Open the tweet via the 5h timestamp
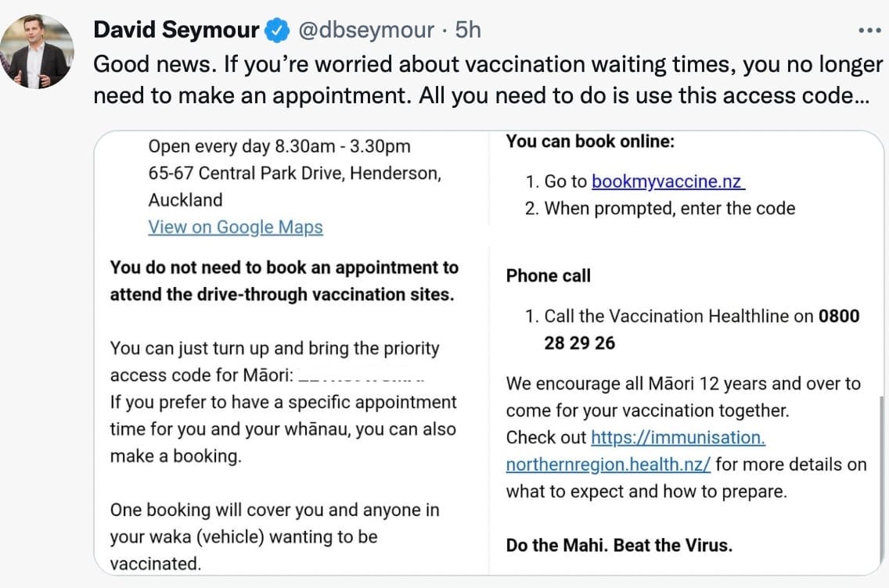889x588 pixels. pos(468,30)
